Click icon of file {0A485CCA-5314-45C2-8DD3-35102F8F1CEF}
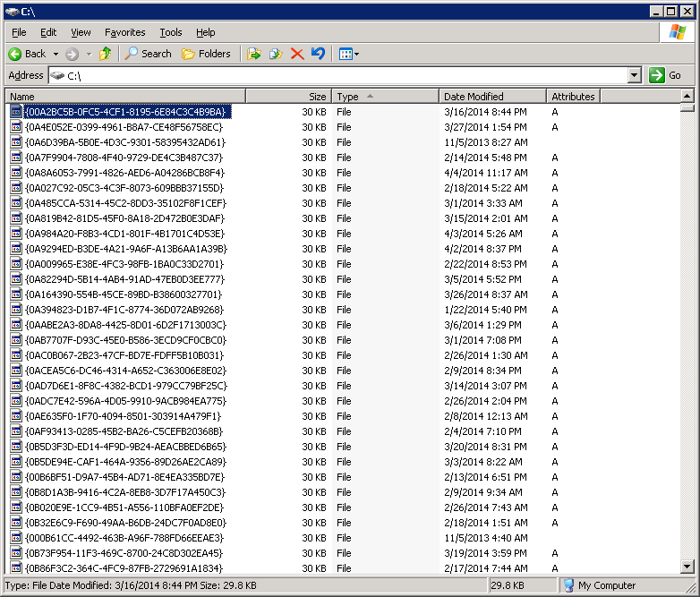 click(16, 203)
